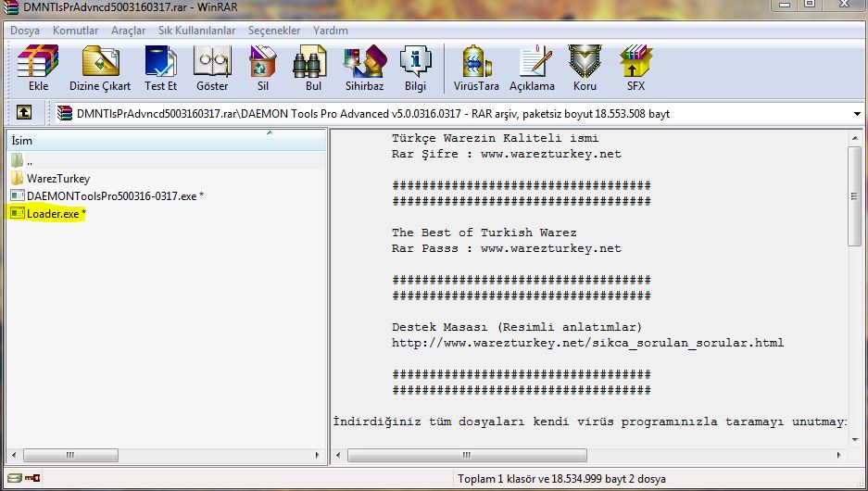
Task: Open the Komutlar menu
Action: (75, 31)
